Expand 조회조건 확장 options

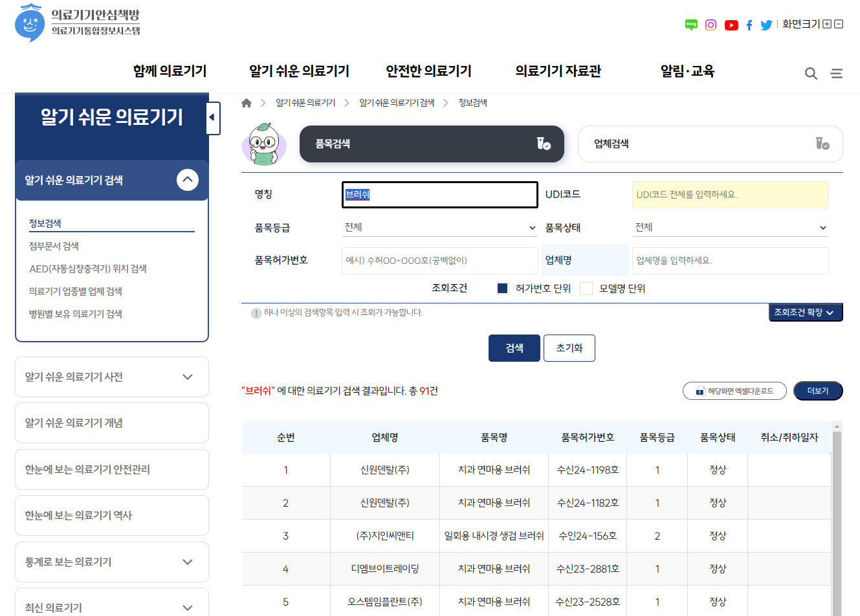(806, 313)
